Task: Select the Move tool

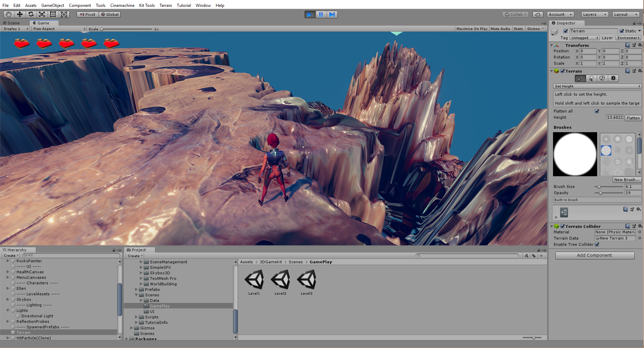Action: (20, 14)
